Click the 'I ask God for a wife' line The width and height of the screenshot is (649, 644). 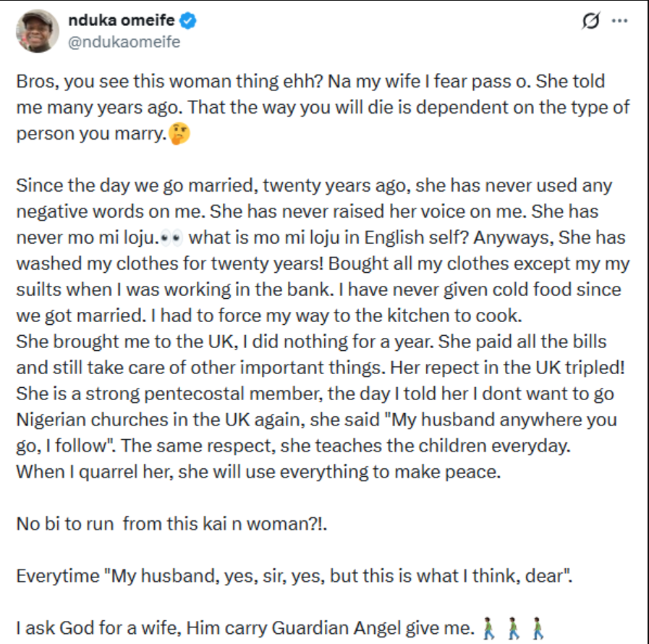point(245,627)
